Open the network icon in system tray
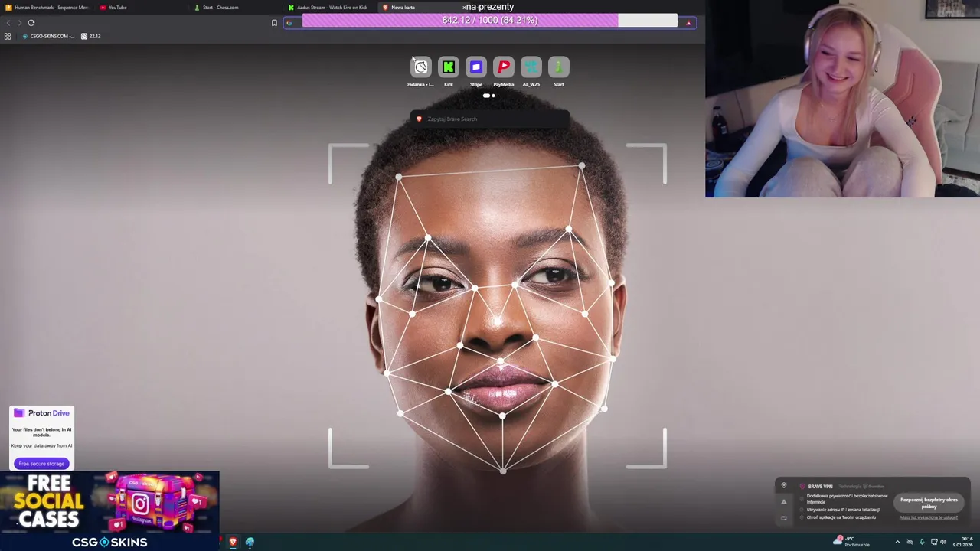Screen dimensions: 980x551 pyautogui.click(x=934, y=542)
